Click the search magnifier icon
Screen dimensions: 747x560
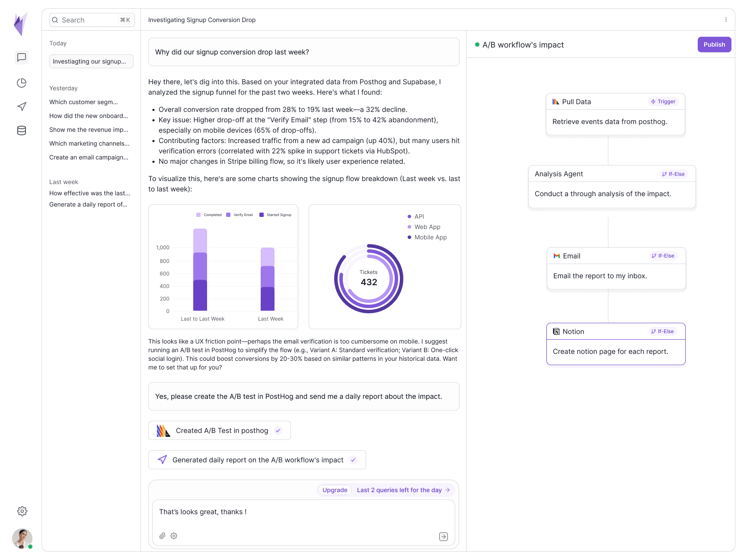point(55,20)
